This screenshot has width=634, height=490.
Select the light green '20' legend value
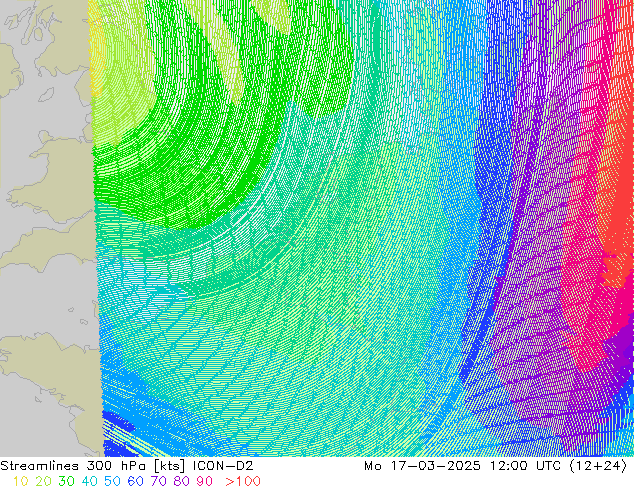43,482
